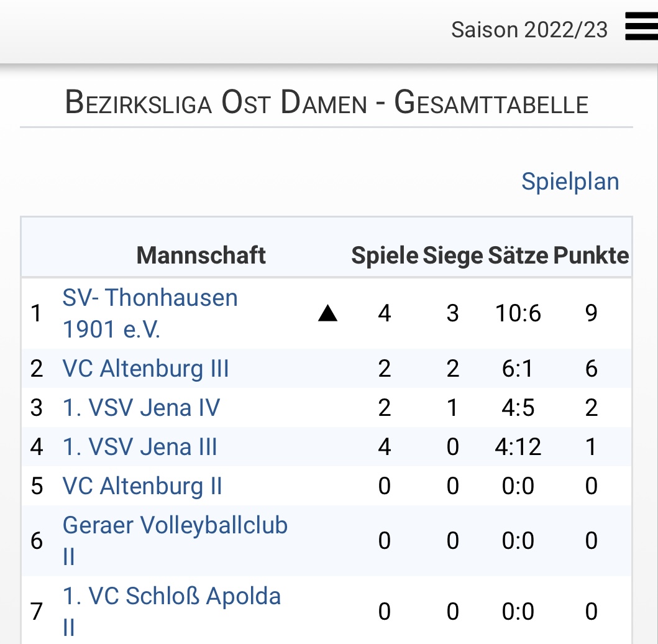
Task: Open the Spielplan link
Action: coord(570,182)
